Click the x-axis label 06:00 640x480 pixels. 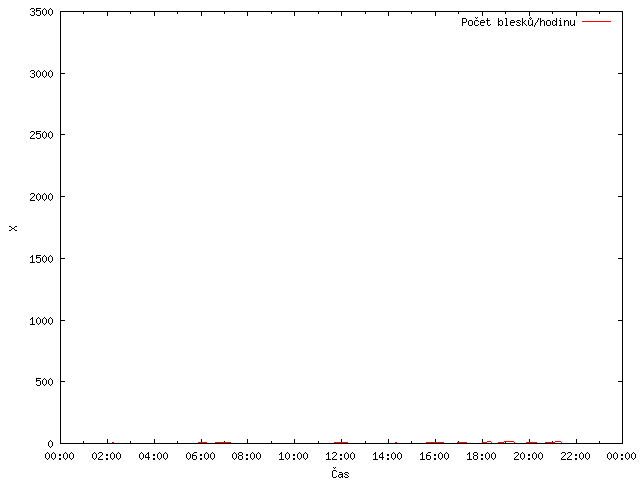click(200, 456)
